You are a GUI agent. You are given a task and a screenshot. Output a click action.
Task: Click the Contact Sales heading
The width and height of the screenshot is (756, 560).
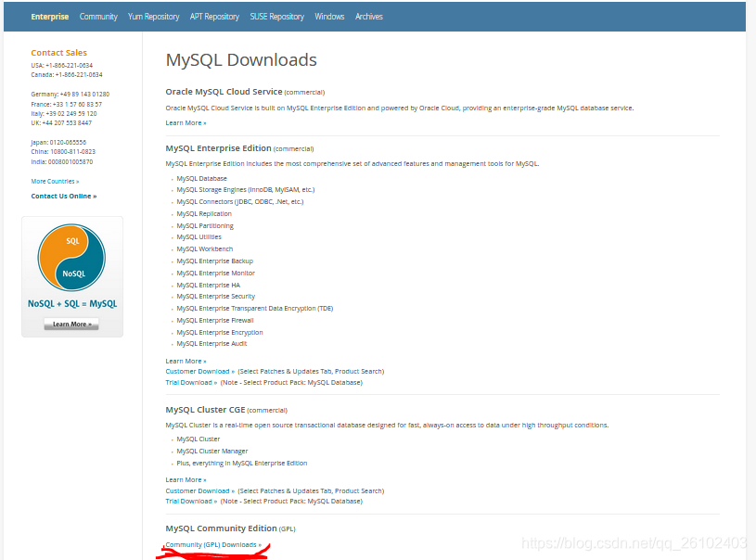pyautogui.click(x=58, y=53)
